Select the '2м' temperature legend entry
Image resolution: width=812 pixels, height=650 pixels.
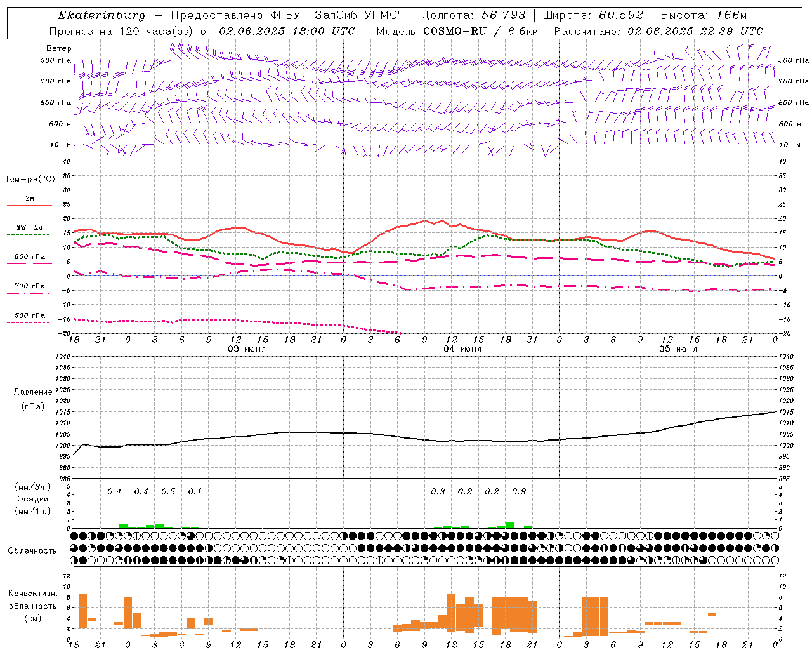[30, 199]
